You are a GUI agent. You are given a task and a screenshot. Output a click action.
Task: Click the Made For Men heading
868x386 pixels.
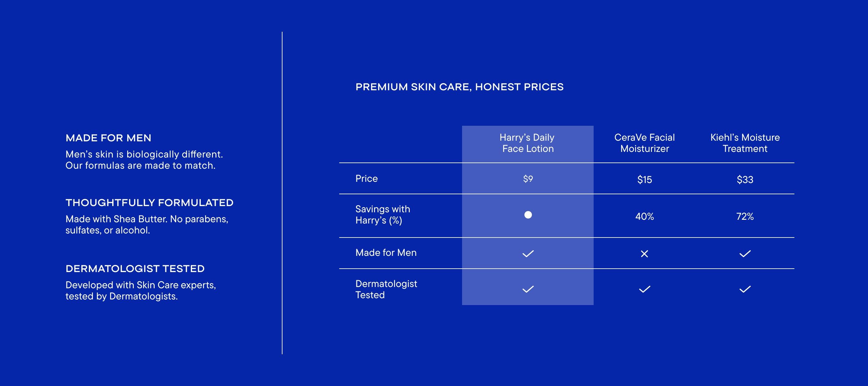click(108, 138)
